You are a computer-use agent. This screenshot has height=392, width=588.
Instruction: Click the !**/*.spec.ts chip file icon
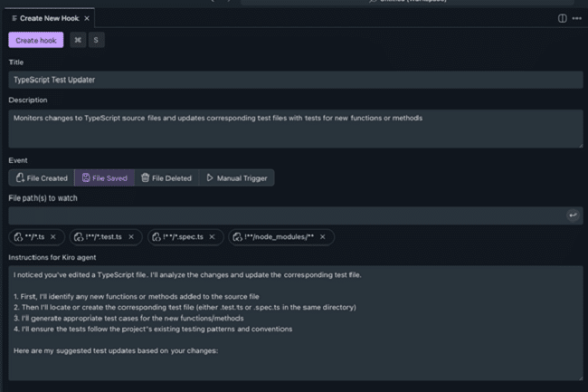tap(156, 237)
